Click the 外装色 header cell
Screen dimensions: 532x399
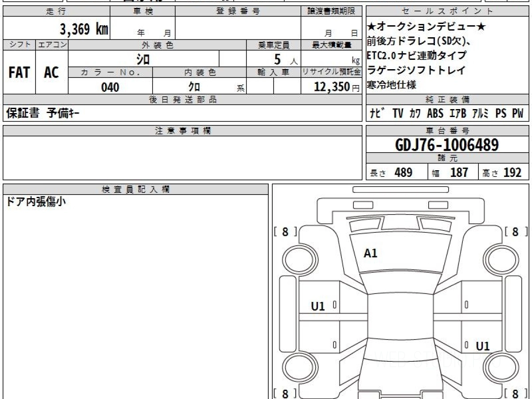click(x=157, y=45)
